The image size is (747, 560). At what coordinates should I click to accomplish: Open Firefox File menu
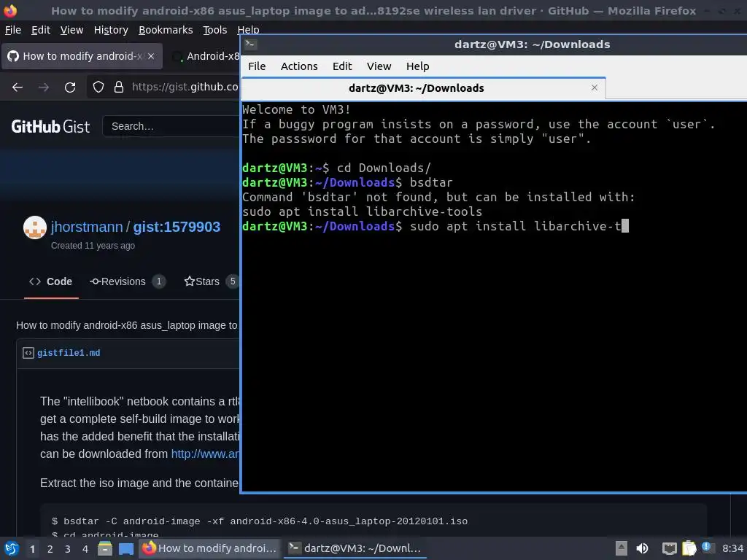click(13, 30)
